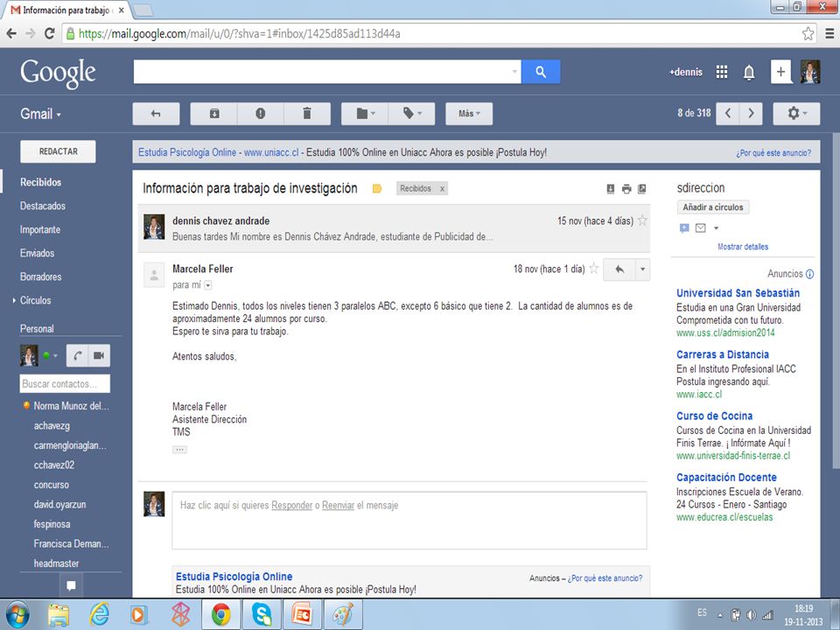
Task: Click the reply message text box
Action: click(x=409, y=520)
